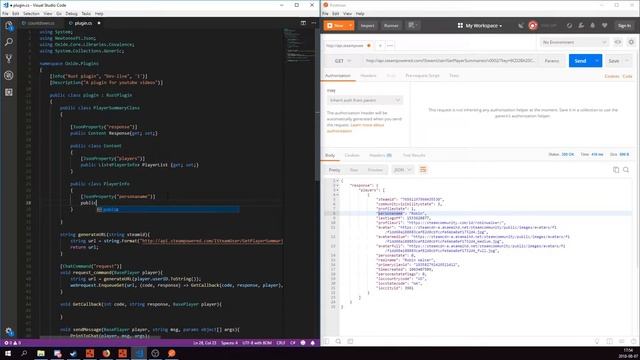Click the blue Send button
This screenshot has height=360, width=640.
[580, 61]
